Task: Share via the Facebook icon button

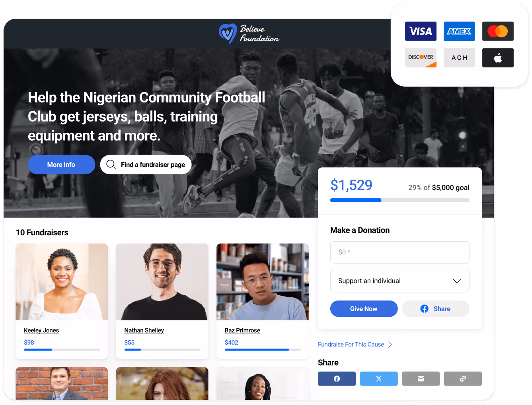Action: 337,379
